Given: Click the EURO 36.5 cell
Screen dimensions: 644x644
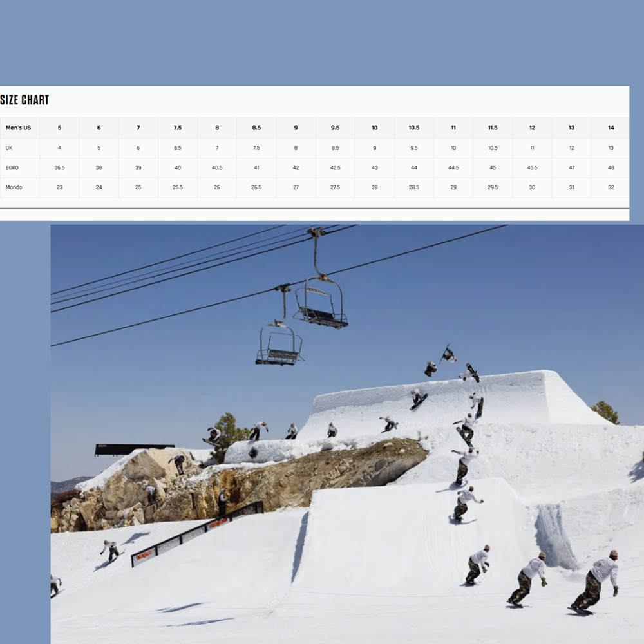Looking at the screenshot, I should coord(59,167).
